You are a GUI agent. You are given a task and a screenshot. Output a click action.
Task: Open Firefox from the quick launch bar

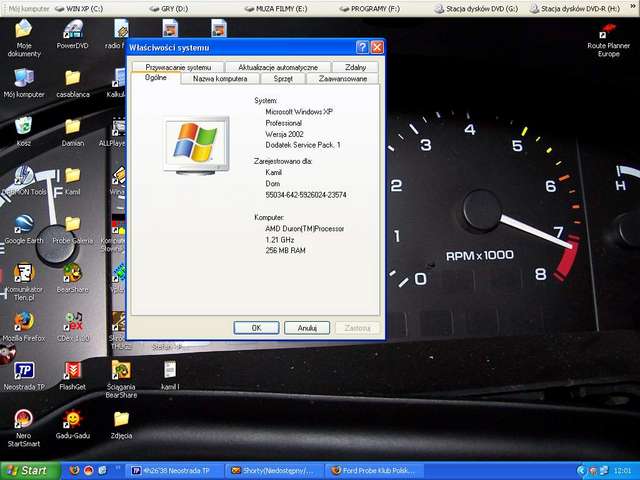pyautogui.click(x=74, y=471)
